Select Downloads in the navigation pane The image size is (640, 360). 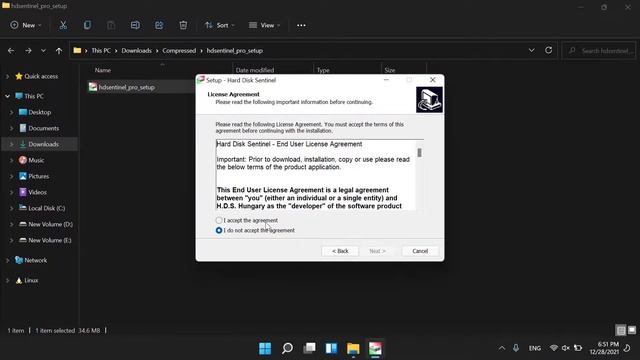[x=43, y=144]
